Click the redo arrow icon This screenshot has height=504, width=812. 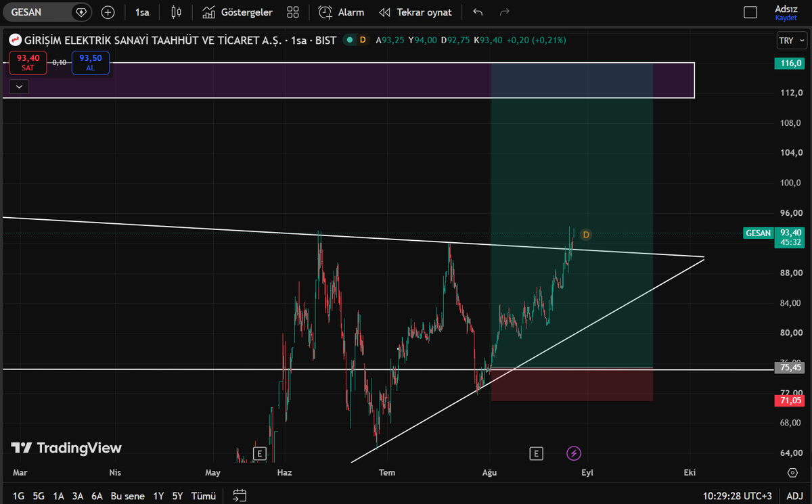[504, 12]
